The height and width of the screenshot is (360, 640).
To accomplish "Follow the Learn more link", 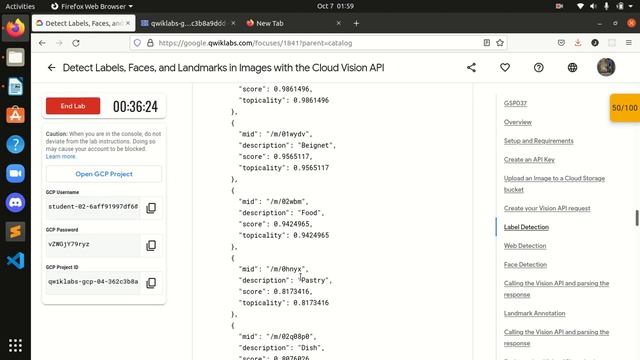I will coord(60,157).
